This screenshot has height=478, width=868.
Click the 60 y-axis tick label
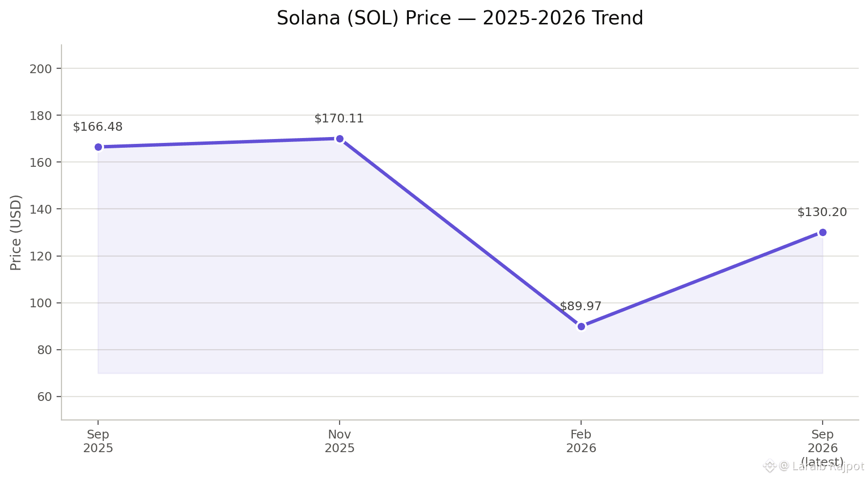(x=44, y=397)
